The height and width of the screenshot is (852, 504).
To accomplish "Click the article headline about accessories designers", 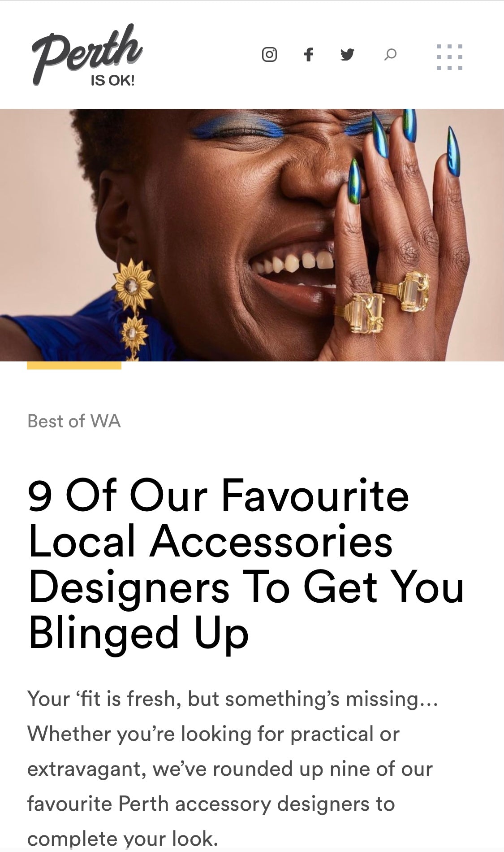I will pos(246,564).
